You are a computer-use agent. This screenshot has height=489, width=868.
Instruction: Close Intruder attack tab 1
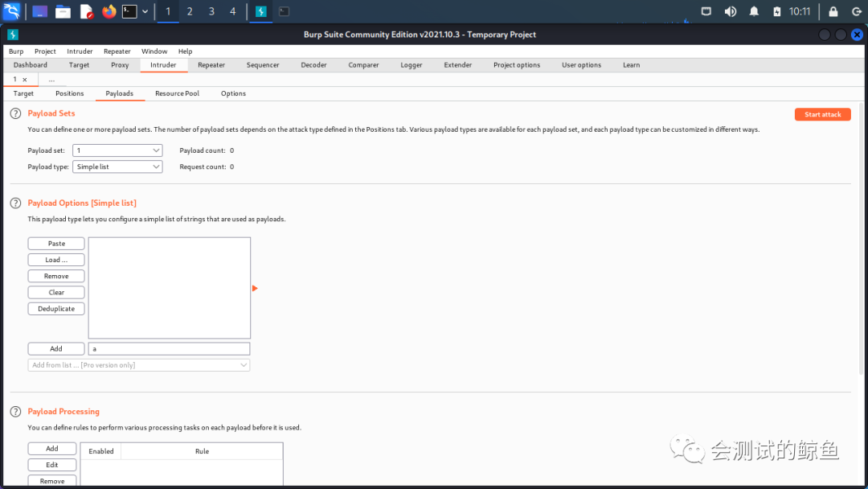click(x=25, y=80)
